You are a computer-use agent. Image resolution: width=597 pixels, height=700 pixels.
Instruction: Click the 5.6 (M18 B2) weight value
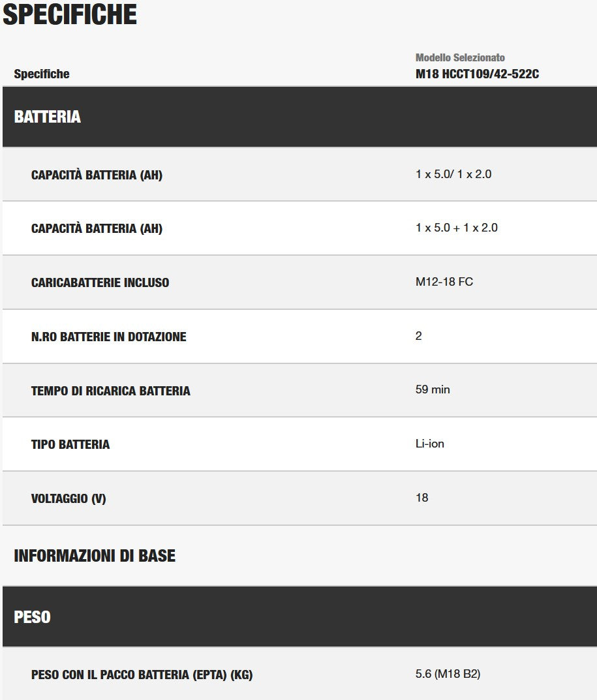pyautogui.click(x=448, y=674)
